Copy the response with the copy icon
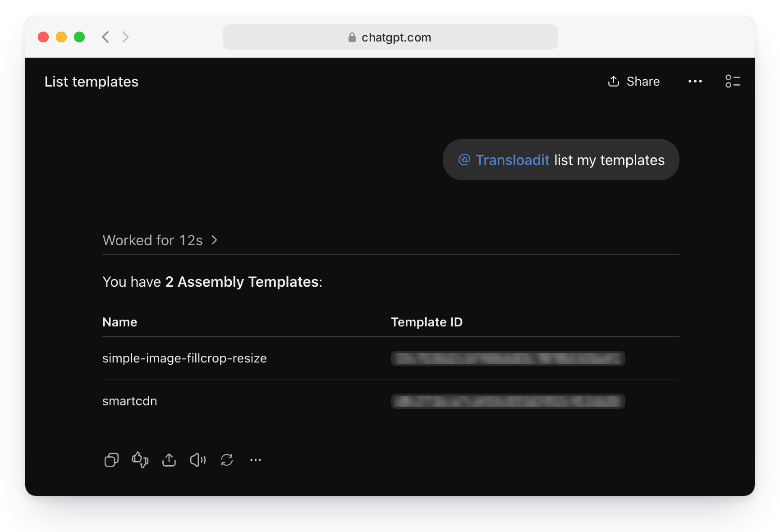This screenshot has width=780, height=532. pos(111,460)
